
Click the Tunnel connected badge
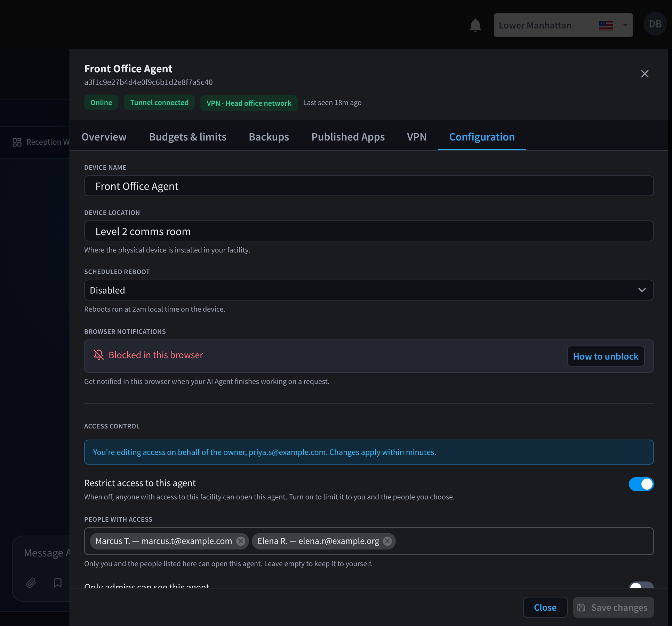159,103
